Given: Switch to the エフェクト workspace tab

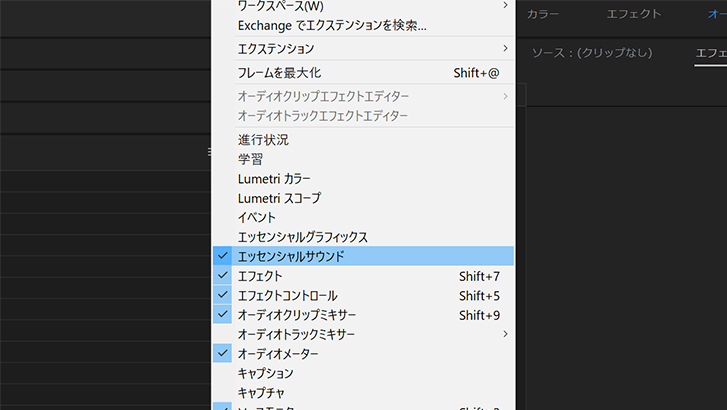Looking at the screenshot, I should [633, 14].
